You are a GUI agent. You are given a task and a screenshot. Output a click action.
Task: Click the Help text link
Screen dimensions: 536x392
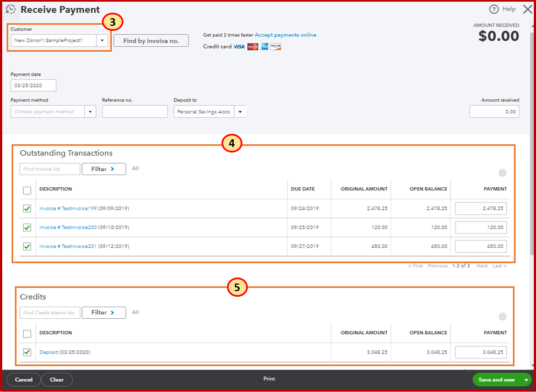point(509,9)
